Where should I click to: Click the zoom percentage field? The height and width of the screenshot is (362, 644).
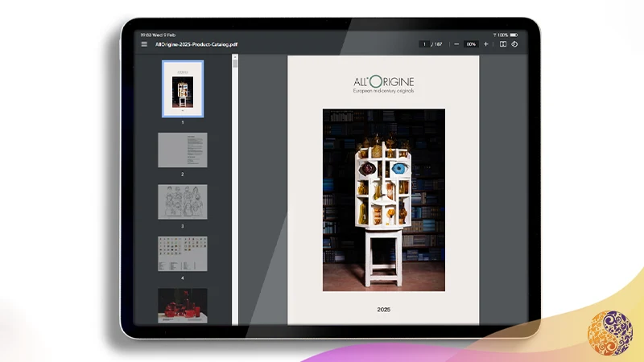[471, 44]
